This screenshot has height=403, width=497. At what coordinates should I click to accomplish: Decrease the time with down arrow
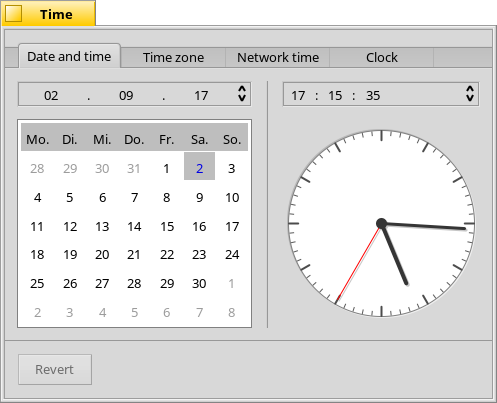pos(470,98)
